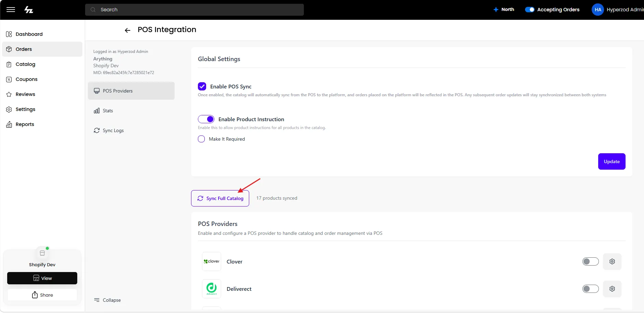Viewport: 644px width, 313px height.
Task: Click the Clover logo thumbnail
Action: (x=212, y=261)
